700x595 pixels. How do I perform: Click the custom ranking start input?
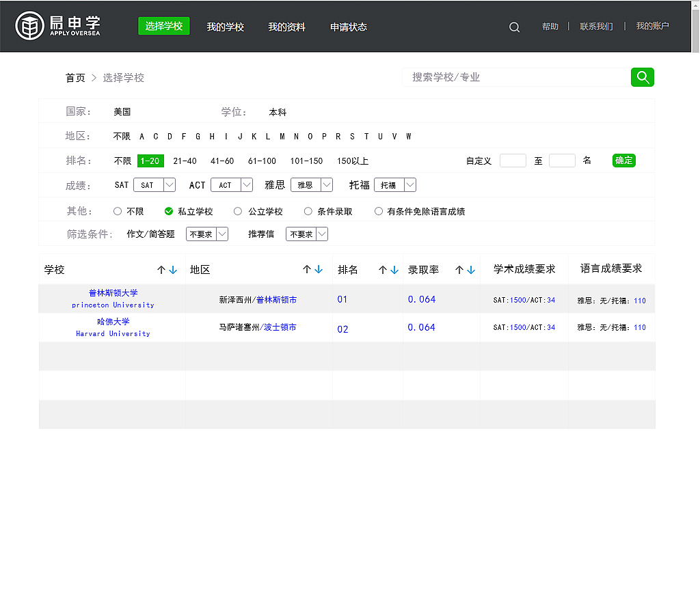[513, 161]
